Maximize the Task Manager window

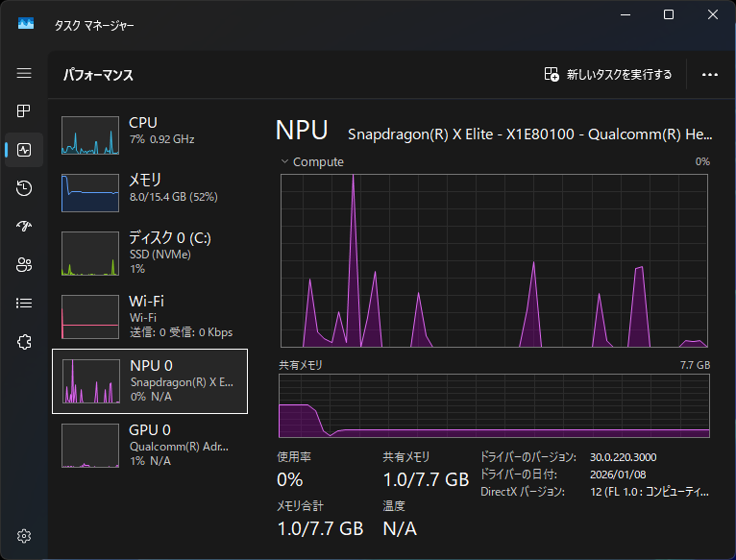(669, 14)
